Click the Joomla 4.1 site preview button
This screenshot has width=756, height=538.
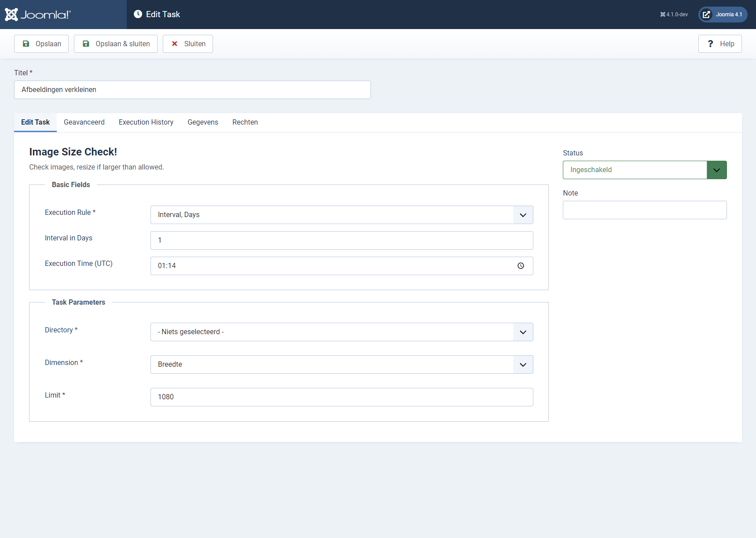pos(723,15)
